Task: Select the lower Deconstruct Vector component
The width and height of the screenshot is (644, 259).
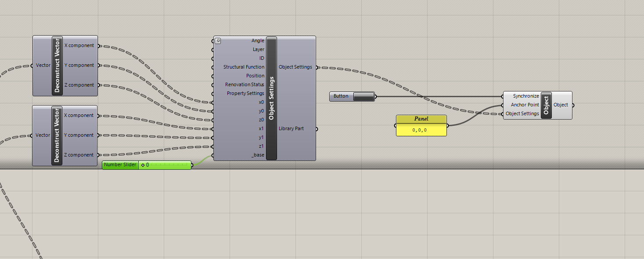Action: pos(57,135)
